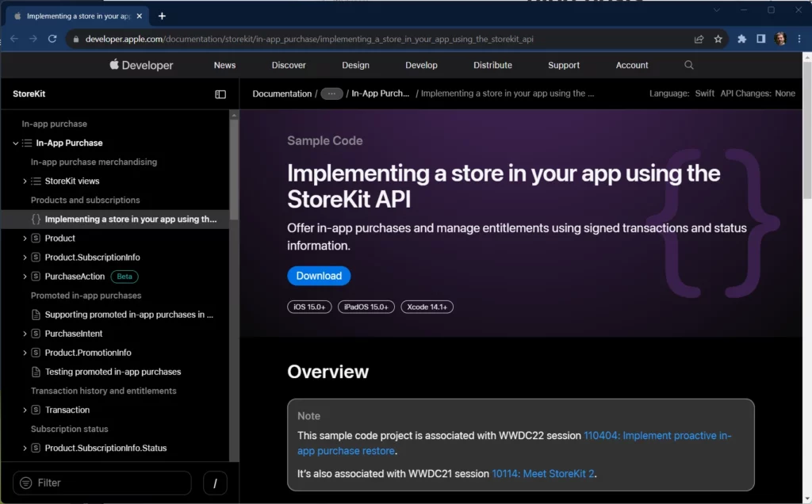Viewport: 812px width, 504px height.
Task: Click the Apple Developer logo
Action: point(141,65)
